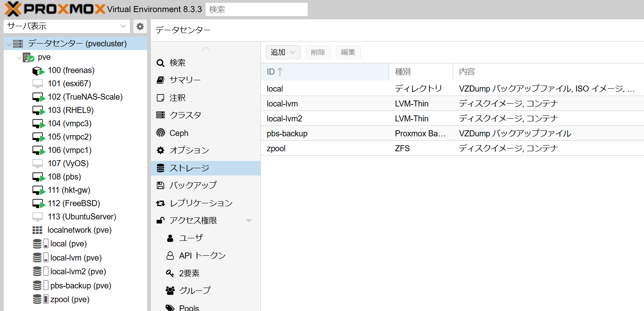644x311 pixels.
Task: Click the running VM icon for 102 TrueNAS-Scale
Action: coord(39,97)
